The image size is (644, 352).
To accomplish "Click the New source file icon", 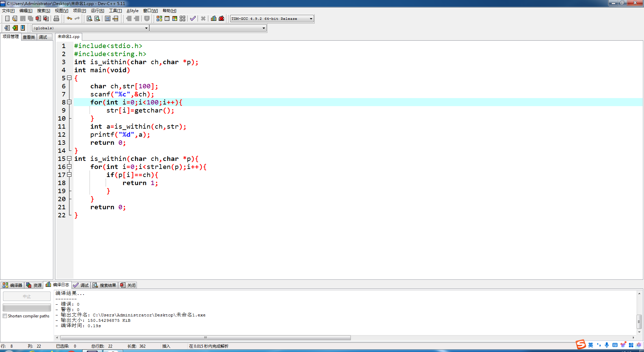I will coord(7,18).
